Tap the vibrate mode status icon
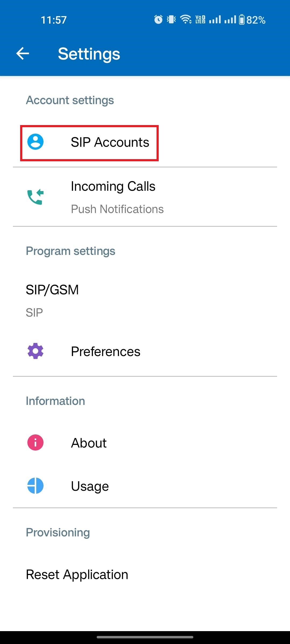Image resolution: width=290 pixels, height=644 pixels. pos(171,20)
